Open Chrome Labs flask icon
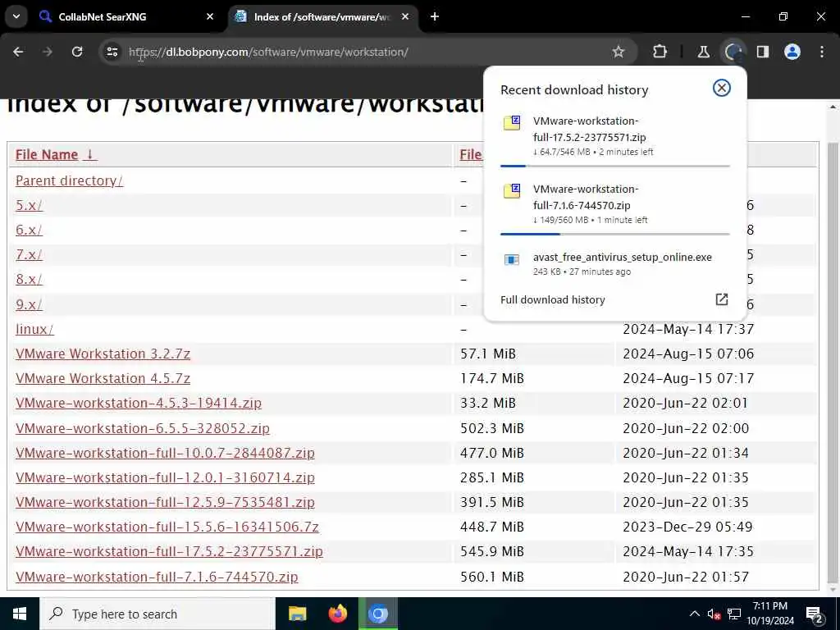The image size is (840, 630). point(703,52)
